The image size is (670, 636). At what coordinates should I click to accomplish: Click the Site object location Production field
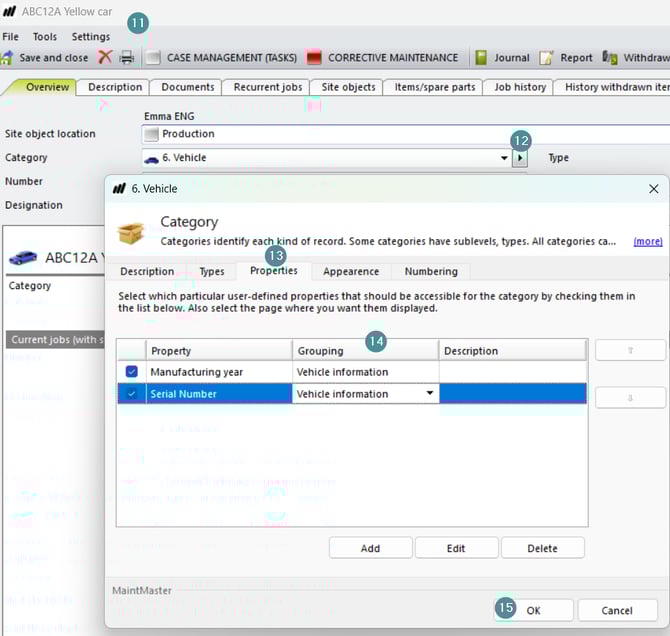click(400, 134)
